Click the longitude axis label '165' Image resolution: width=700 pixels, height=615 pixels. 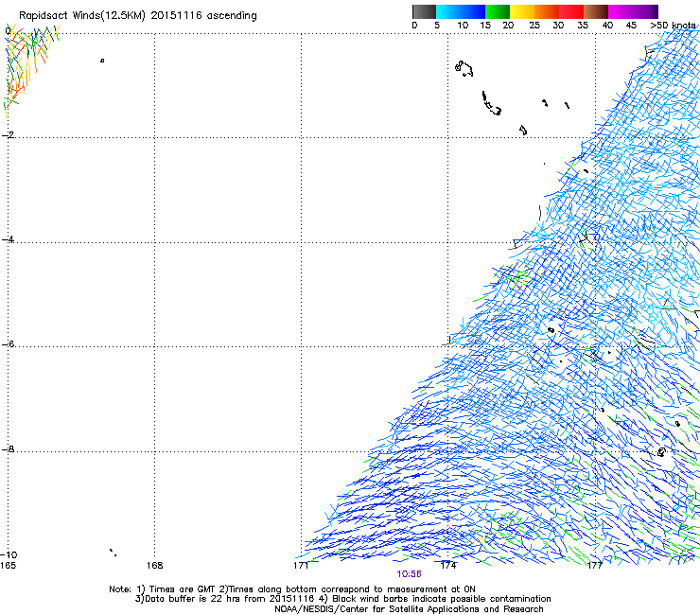pyautogui.click(x=8, y=566)
